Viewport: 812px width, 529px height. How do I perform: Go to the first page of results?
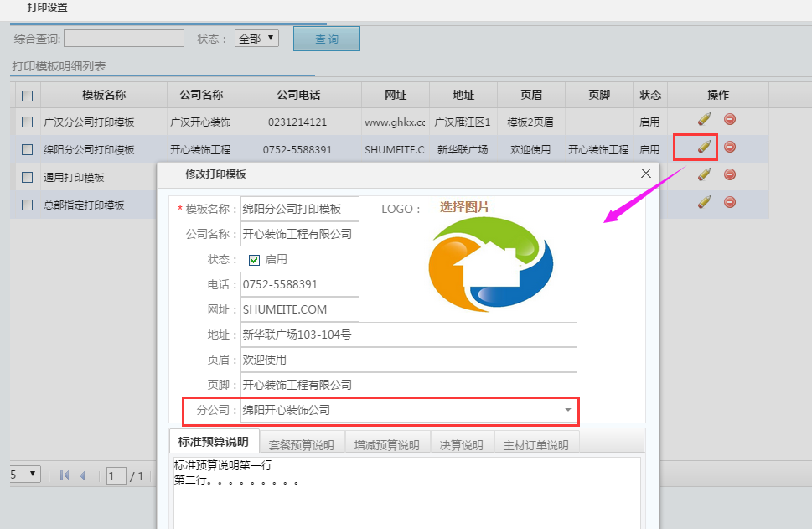coord(65,476)
